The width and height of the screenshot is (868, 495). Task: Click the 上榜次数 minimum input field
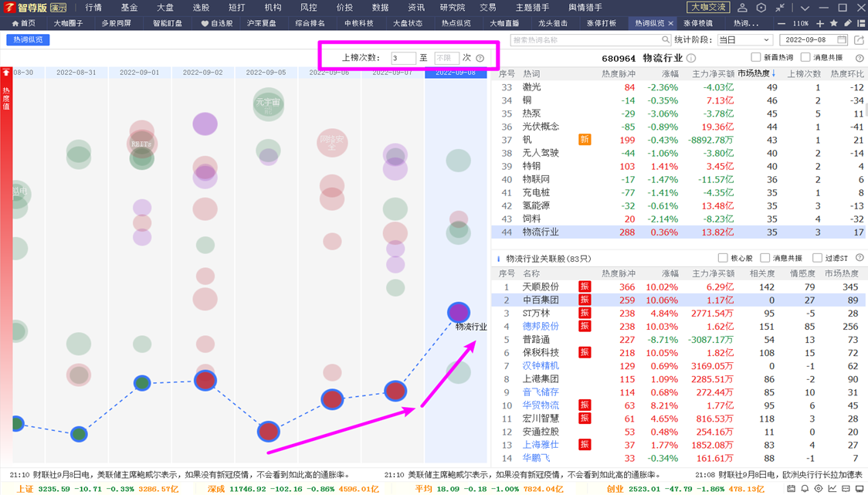tap(403, 58)
